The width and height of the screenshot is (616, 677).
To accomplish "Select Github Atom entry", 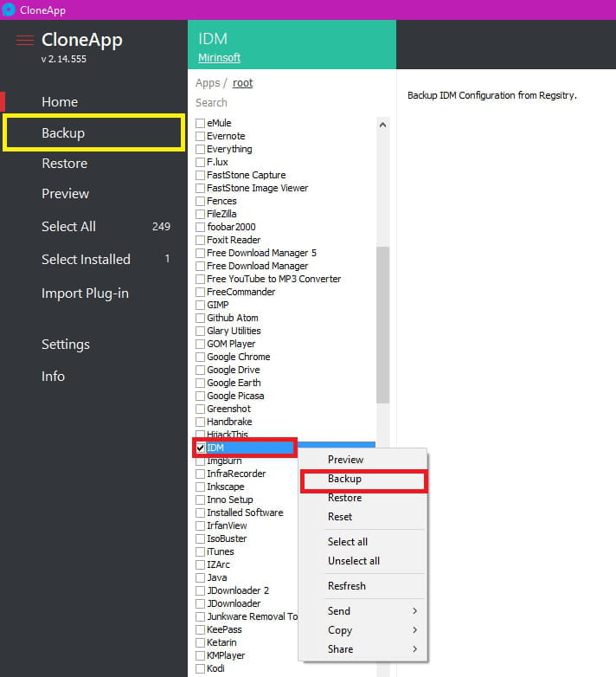I will click(233, 318).
